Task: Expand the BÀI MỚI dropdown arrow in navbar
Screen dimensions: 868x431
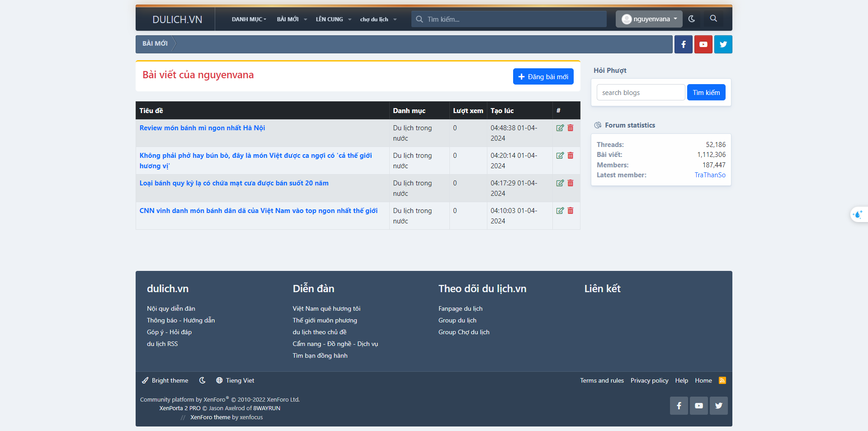Action: tap(306, 19)
